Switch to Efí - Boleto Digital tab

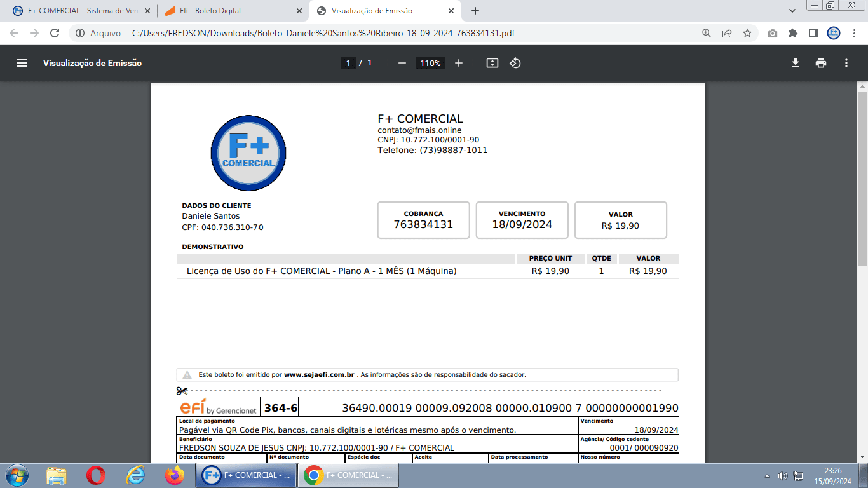[x=233, y=11]
